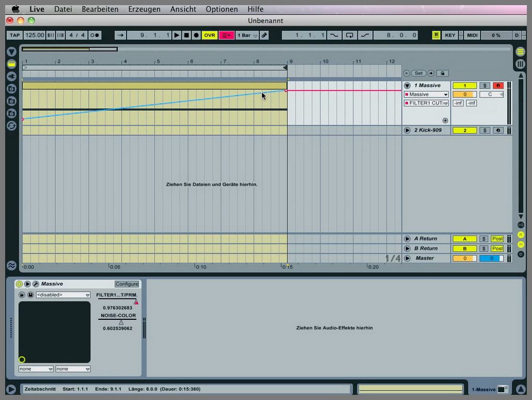Toggle the Follow playback switch
532x400 pixels.
coord(120,35)
